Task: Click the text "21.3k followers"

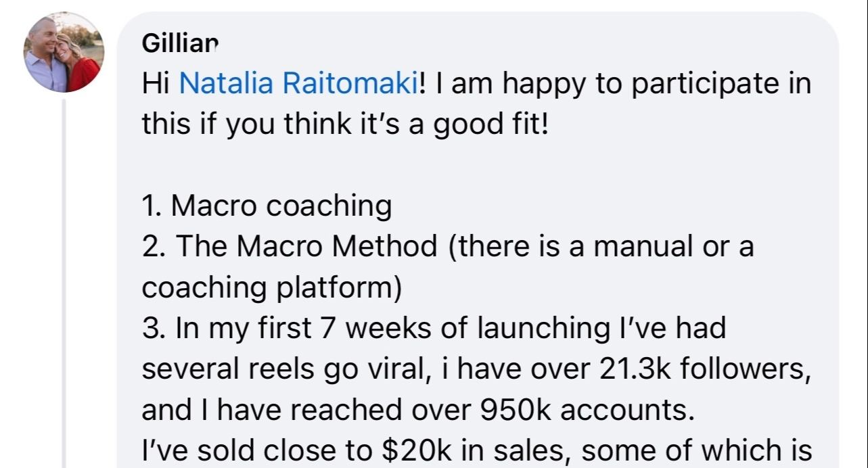Action: point(704,370)
